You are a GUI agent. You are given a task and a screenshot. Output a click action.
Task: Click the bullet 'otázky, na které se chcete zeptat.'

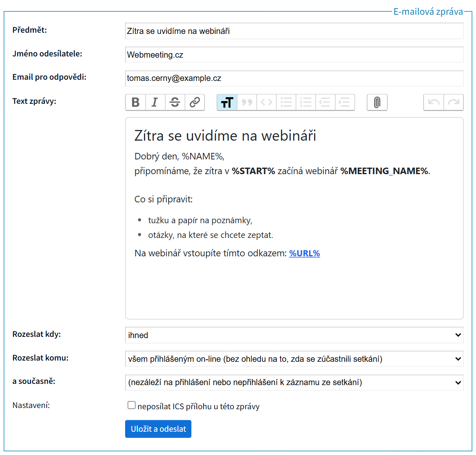(211, 235)
